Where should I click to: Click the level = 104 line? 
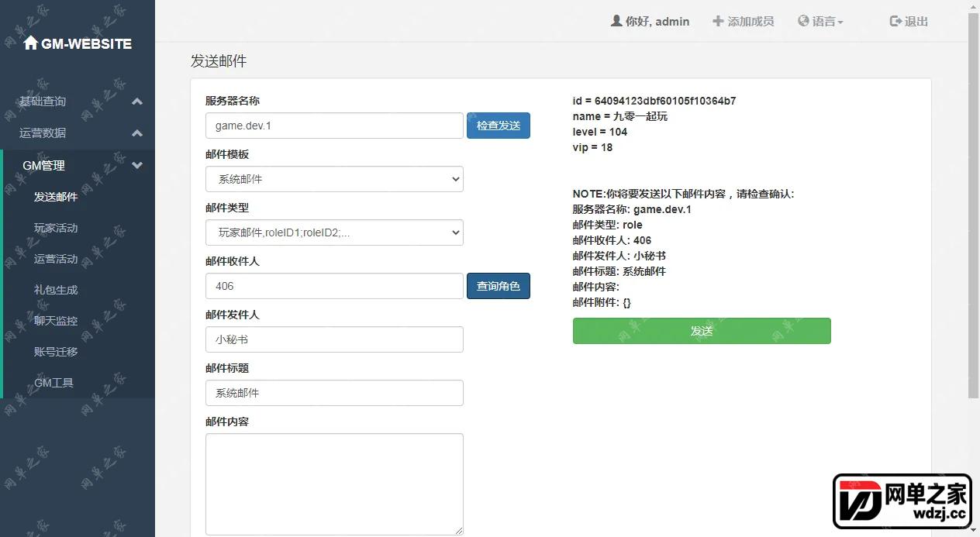click(x=600, y=132)
